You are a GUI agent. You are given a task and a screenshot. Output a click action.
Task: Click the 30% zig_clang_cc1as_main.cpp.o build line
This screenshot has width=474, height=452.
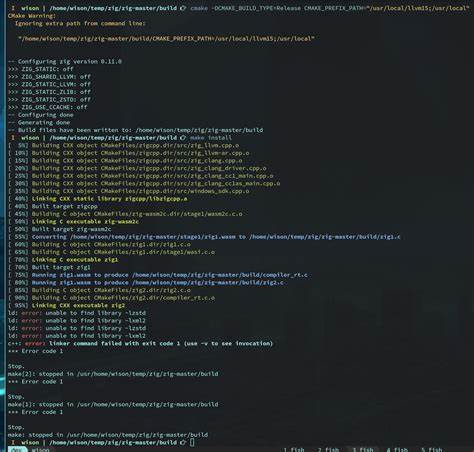point(144,183)
